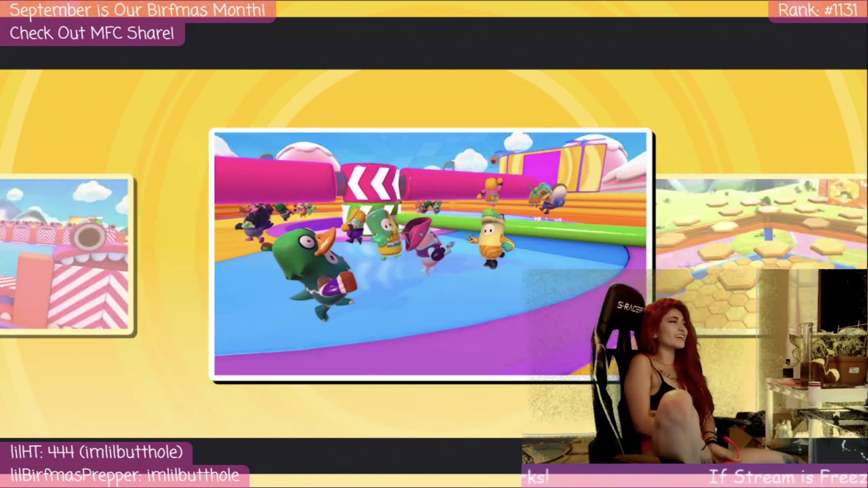Click the blue post in hexagon level
The width and height of the screenshot is (868, 488).
(769, 234)
